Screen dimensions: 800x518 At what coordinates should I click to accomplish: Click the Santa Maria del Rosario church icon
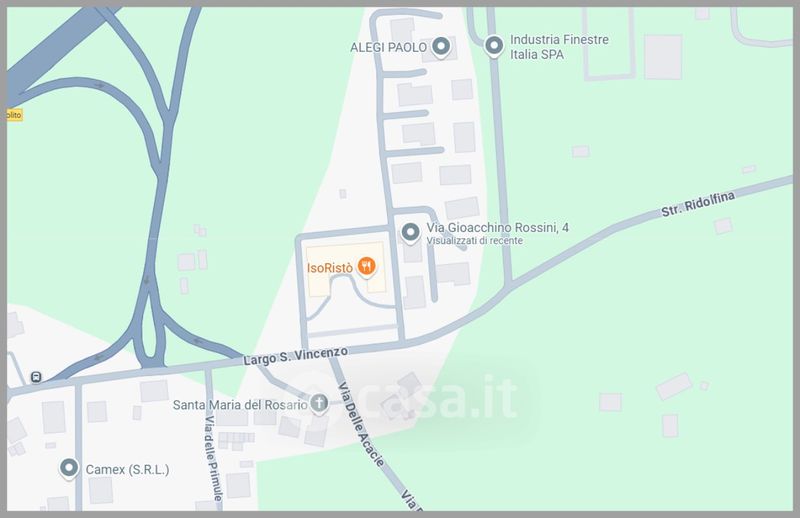319,404
